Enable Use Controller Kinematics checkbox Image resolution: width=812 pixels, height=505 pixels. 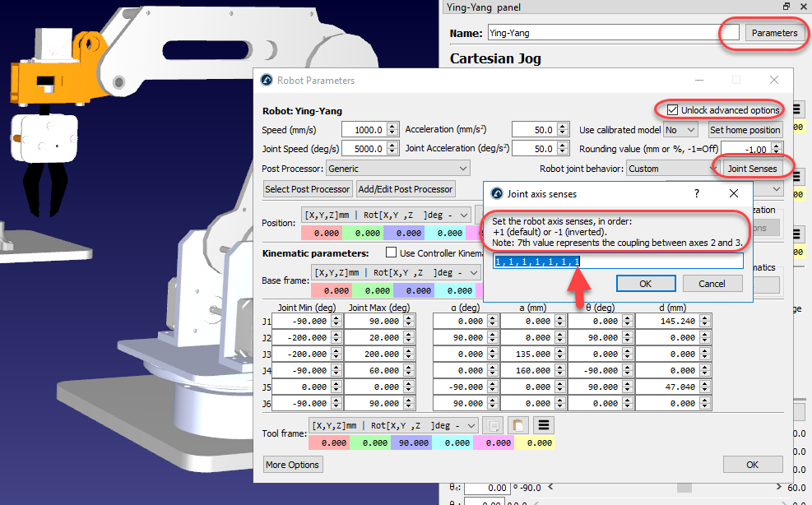[x=392, y=253]
